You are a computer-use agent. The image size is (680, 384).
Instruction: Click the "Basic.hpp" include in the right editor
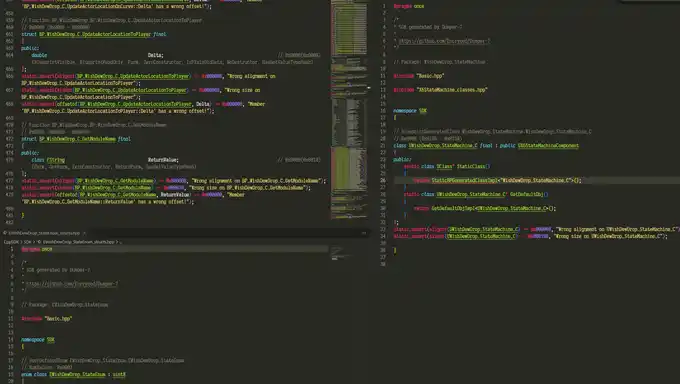click(x=430, y=76)
